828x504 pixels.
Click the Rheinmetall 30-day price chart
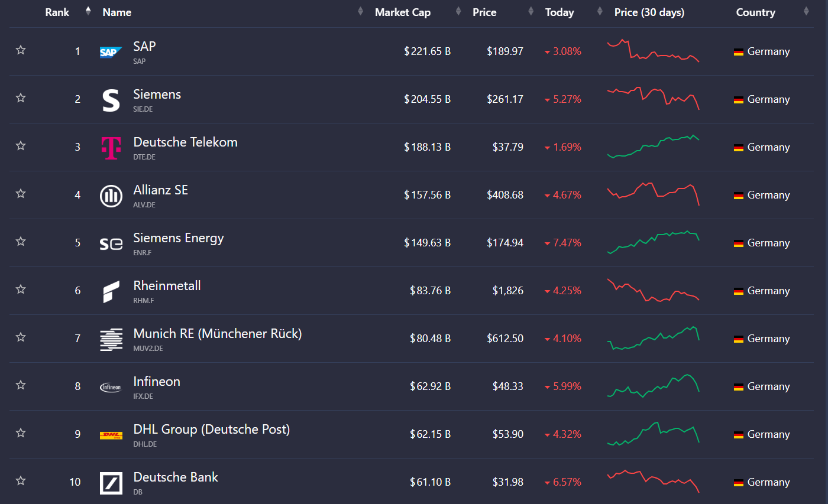pos(653,290)
